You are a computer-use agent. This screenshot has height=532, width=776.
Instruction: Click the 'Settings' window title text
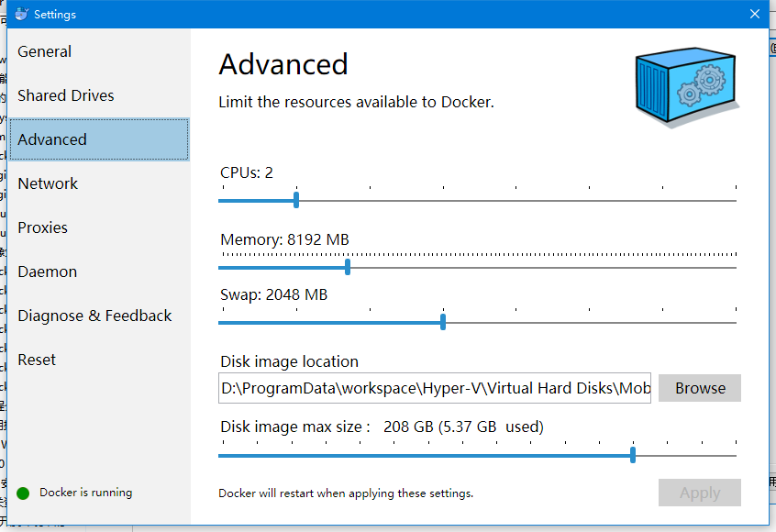55,15
